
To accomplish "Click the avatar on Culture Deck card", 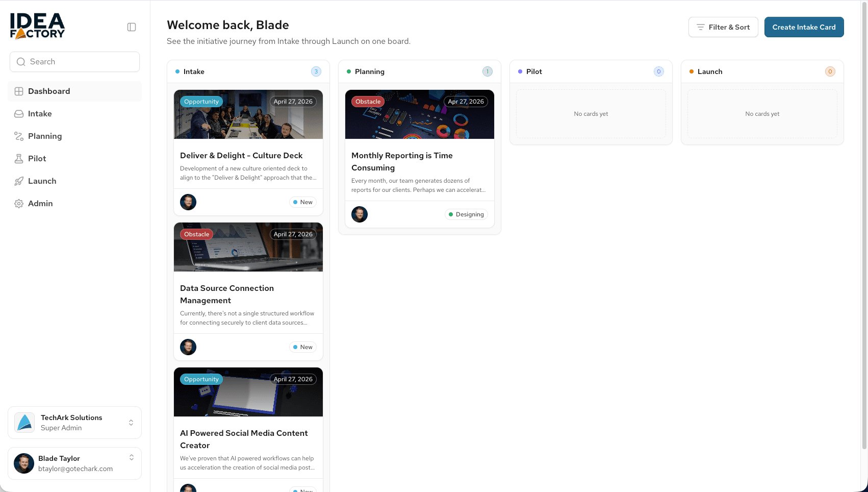I will pos(188,202).
